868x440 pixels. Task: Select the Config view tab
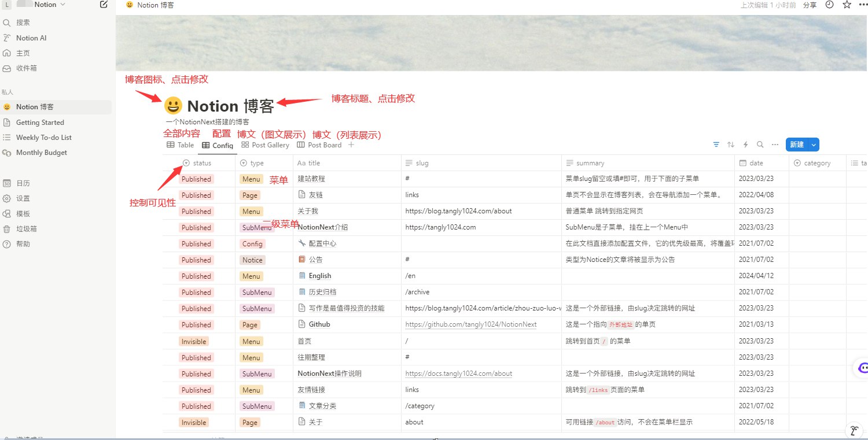tap(218, 145)
